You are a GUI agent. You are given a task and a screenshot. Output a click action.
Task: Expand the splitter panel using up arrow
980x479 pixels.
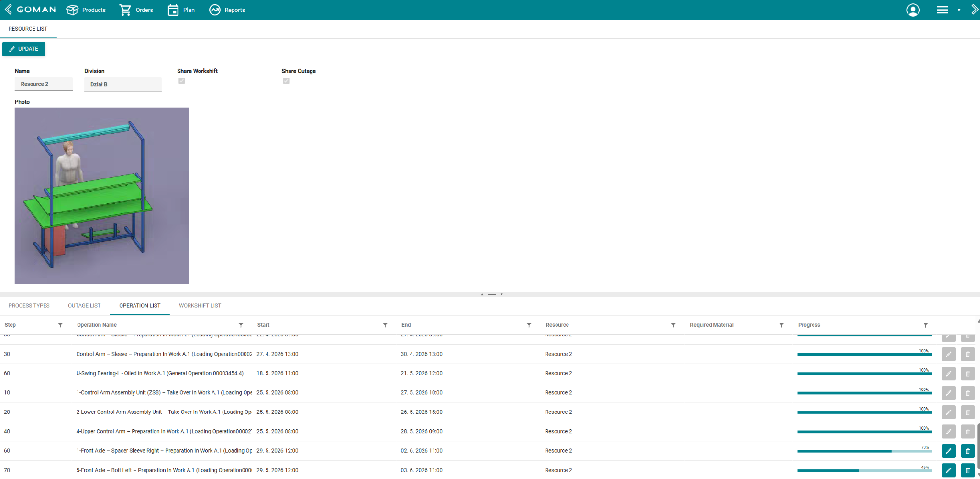click(x=482, y=294)
